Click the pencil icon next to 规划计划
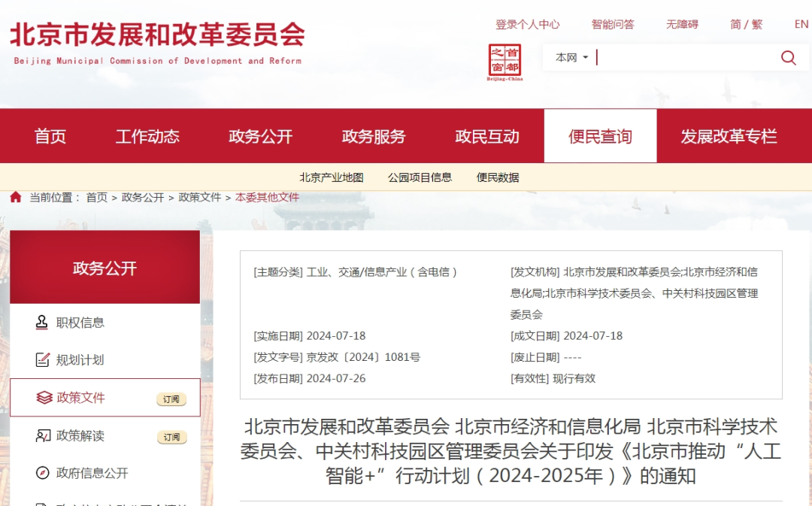 point(41,360)
